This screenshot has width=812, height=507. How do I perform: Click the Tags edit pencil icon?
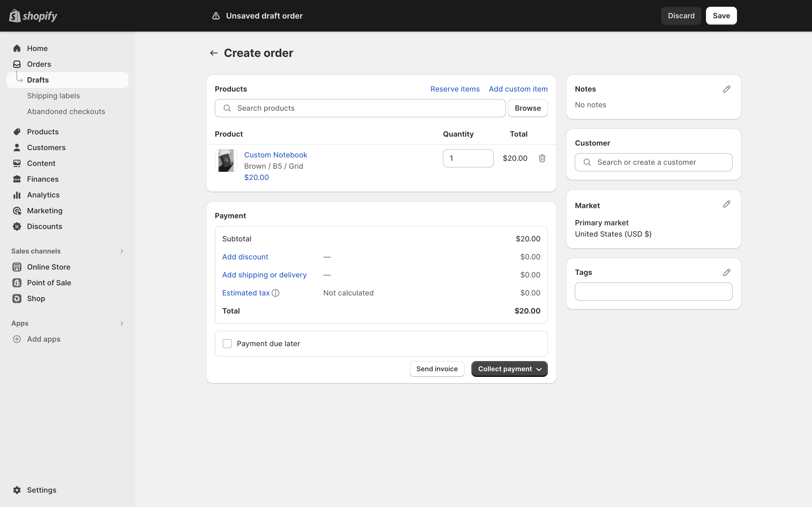click(x=727, y=273)
